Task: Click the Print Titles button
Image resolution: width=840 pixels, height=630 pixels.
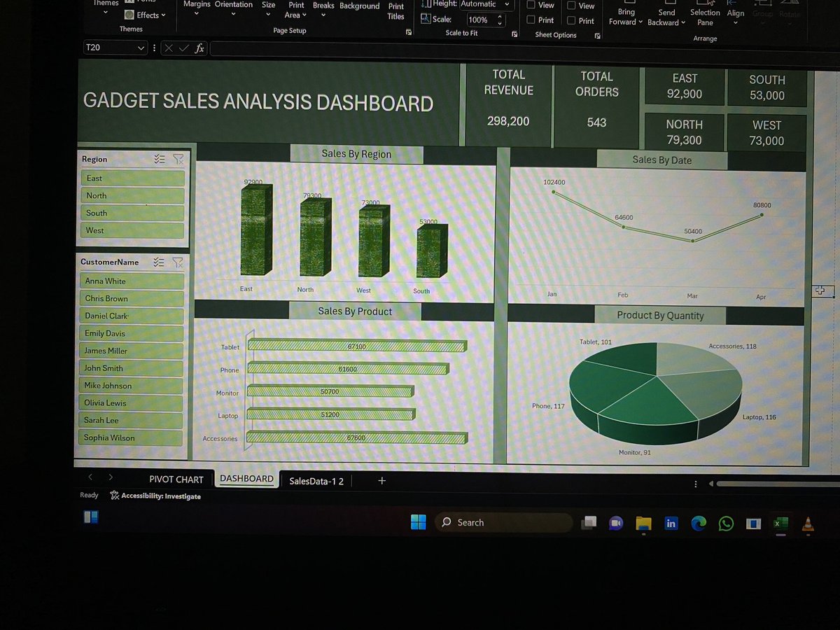Action: pos(396,11)
